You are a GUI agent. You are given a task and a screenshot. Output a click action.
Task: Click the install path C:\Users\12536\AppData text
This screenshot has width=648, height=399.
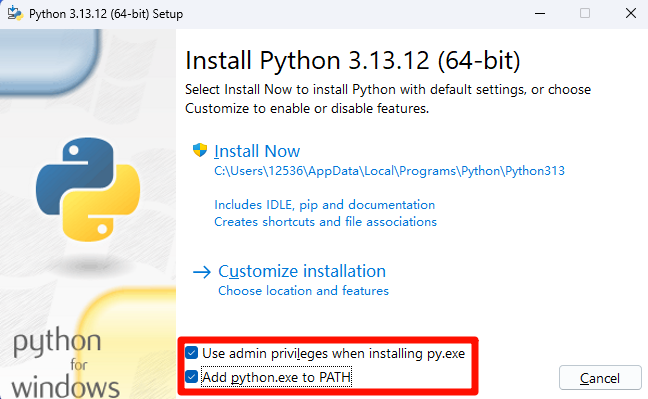tap(389, 171)
